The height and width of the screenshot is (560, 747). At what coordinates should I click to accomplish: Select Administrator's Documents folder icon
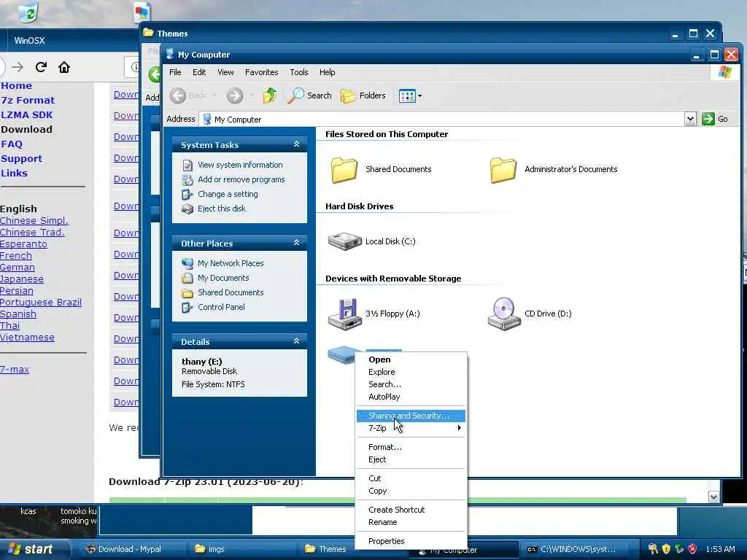(503, 169)
